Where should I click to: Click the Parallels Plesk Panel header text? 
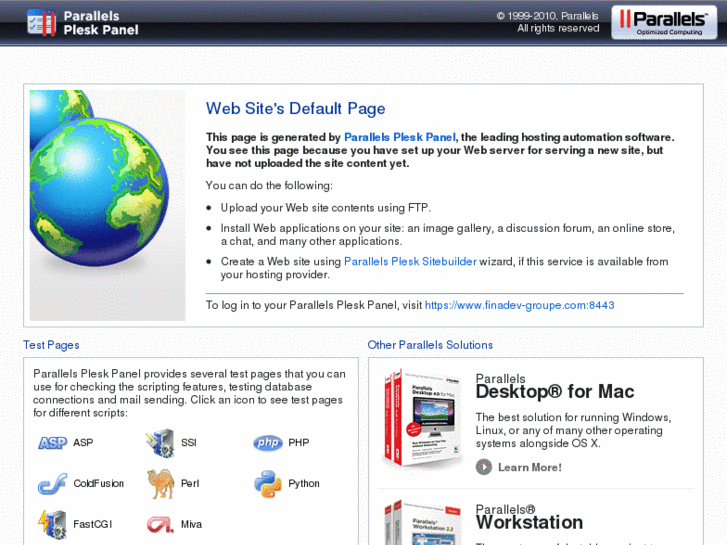coord(101,23)
